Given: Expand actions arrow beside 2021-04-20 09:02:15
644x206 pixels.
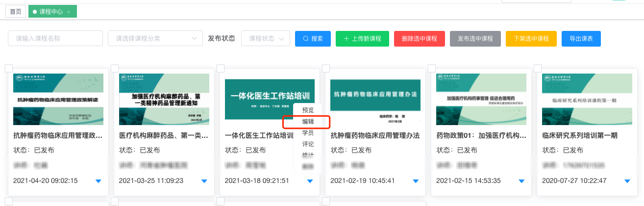Looking at the screenshot, I should coord(99,181).
